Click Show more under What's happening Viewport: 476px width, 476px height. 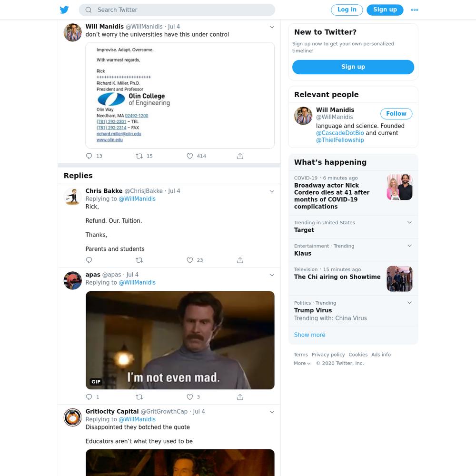309,335
